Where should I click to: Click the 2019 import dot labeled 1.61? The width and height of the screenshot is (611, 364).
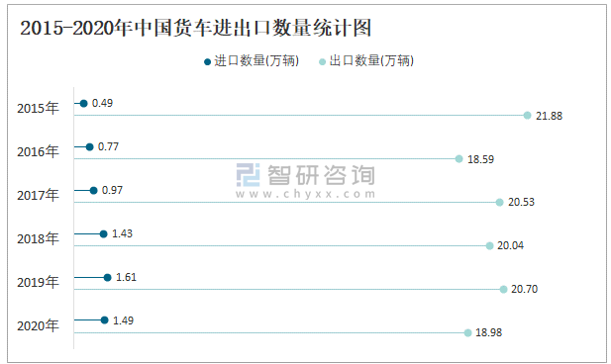point(108,278)
